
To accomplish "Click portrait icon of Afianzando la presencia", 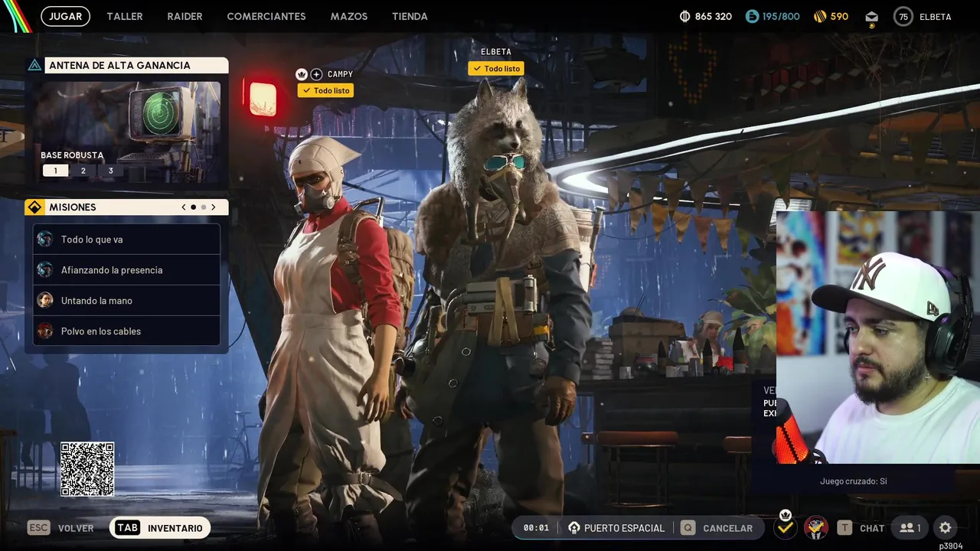I will pos(45,270).
